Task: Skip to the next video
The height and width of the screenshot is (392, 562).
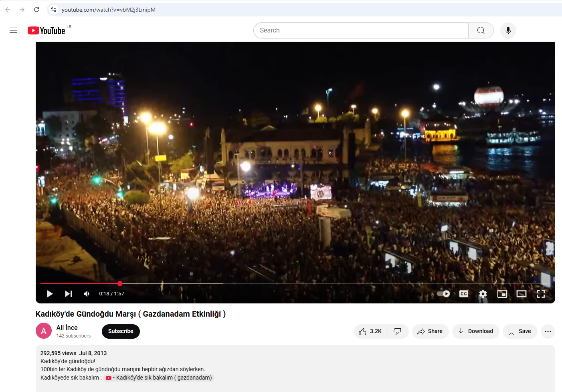Action: coord(69,294)
